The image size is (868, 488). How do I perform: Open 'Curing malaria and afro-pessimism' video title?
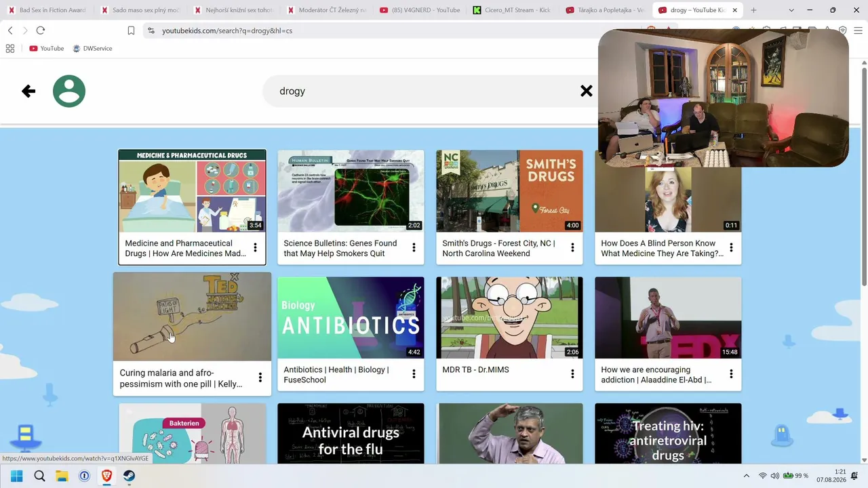(x=181, y=378)
